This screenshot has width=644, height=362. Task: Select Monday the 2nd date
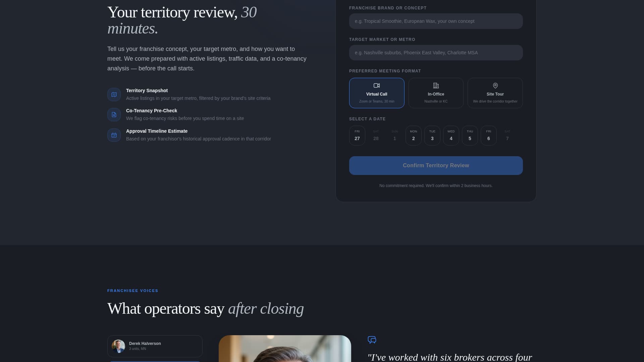click(x=413, y=135)
